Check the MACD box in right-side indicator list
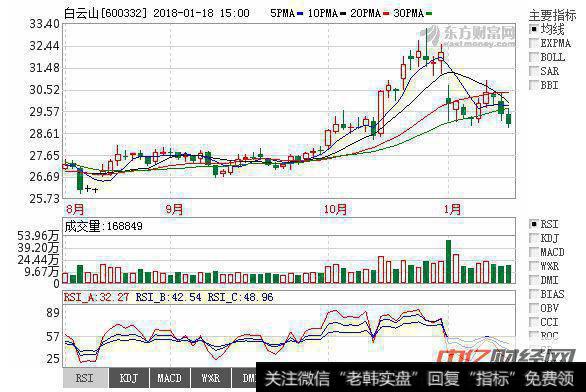Viewport: 586px width, 392px height. tap(534, 252)
